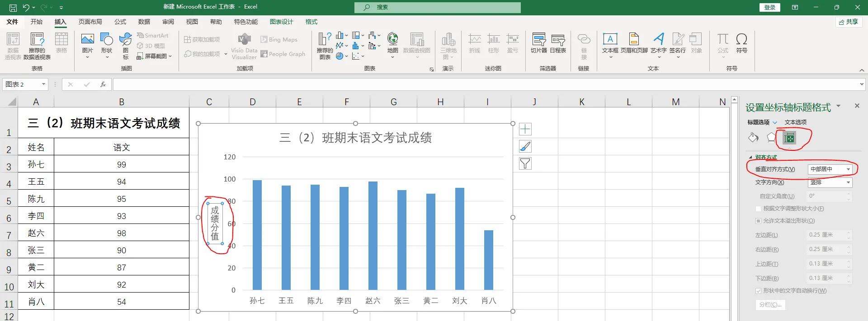Expand the Name Box dropdown
The image size is (868, 321).
click(x=43, y=84)
